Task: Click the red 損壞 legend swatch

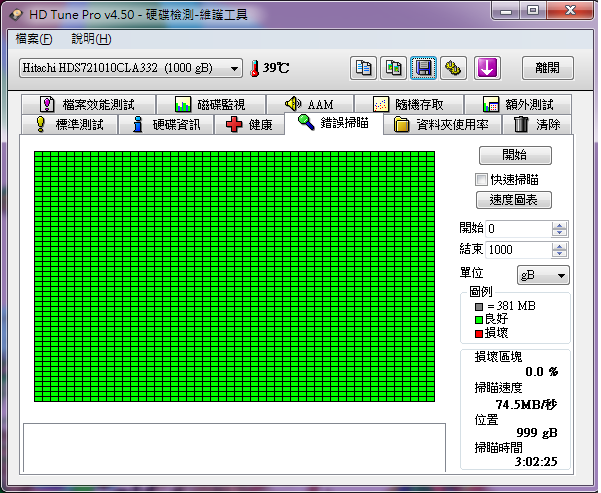Action: [x=478, y=334]
